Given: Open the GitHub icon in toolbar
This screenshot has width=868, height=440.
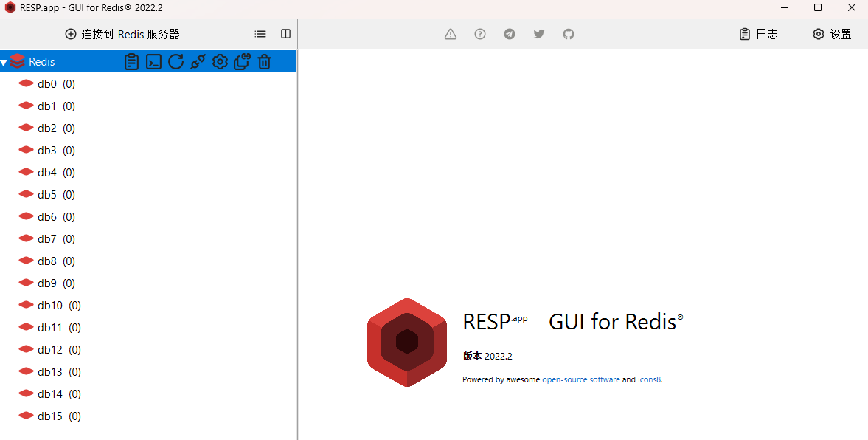Looking at the screenshot, I should 569,34.
